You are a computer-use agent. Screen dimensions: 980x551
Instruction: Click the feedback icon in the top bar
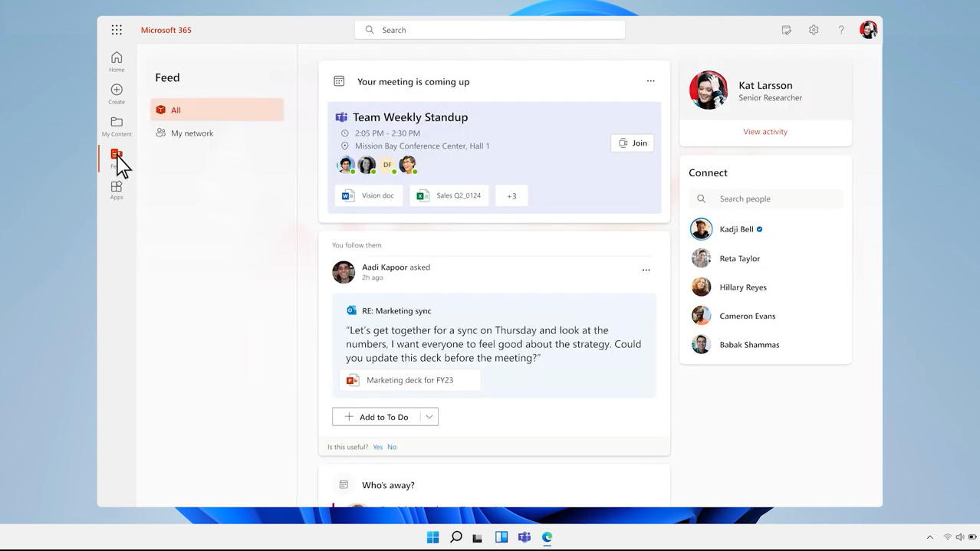(786, 30)
